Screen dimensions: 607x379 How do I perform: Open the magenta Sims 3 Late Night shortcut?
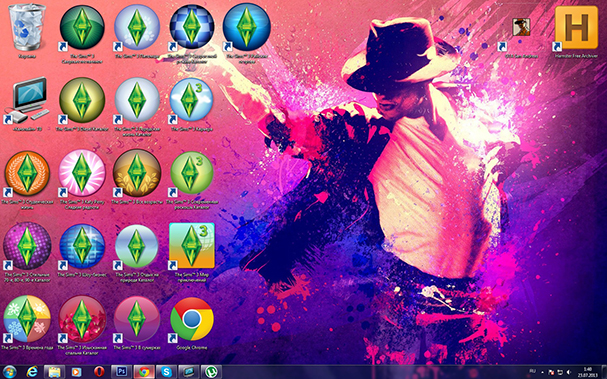point(137,319)
